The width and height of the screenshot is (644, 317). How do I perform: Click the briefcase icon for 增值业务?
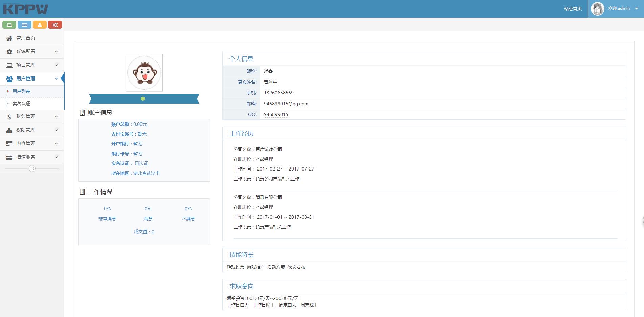pyautogui.click(x=9, y=157)
